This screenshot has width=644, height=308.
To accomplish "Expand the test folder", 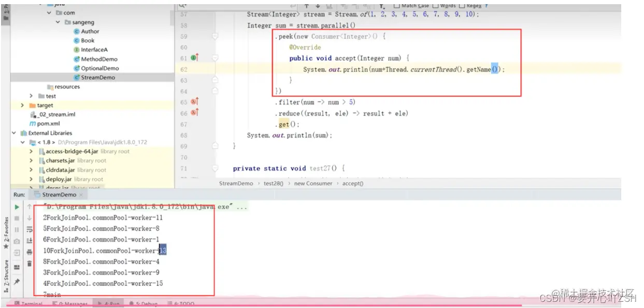I will 31,96.
